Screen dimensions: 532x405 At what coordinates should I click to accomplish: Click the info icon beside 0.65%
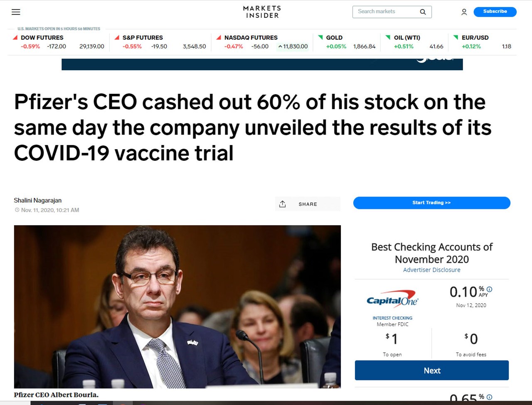489,397
